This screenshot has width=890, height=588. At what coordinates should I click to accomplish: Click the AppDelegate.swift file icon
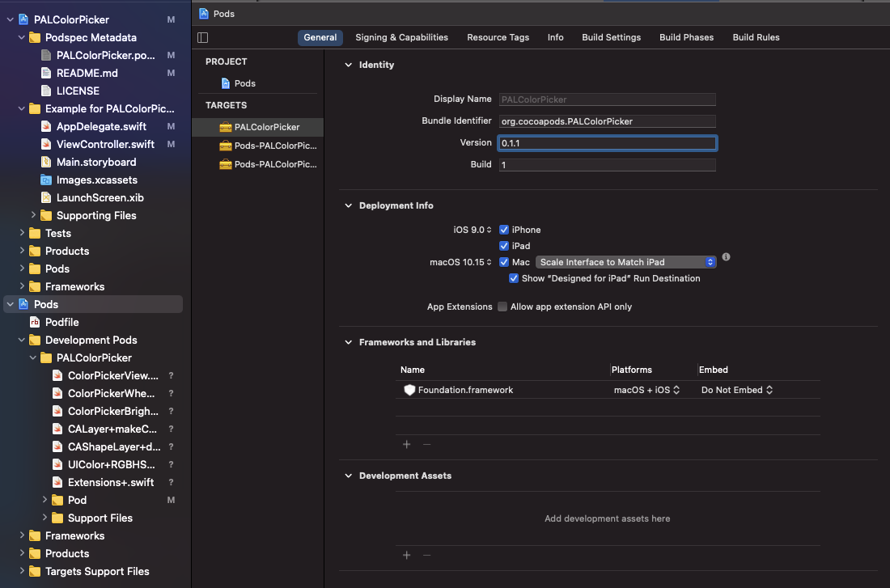point(46,126)
